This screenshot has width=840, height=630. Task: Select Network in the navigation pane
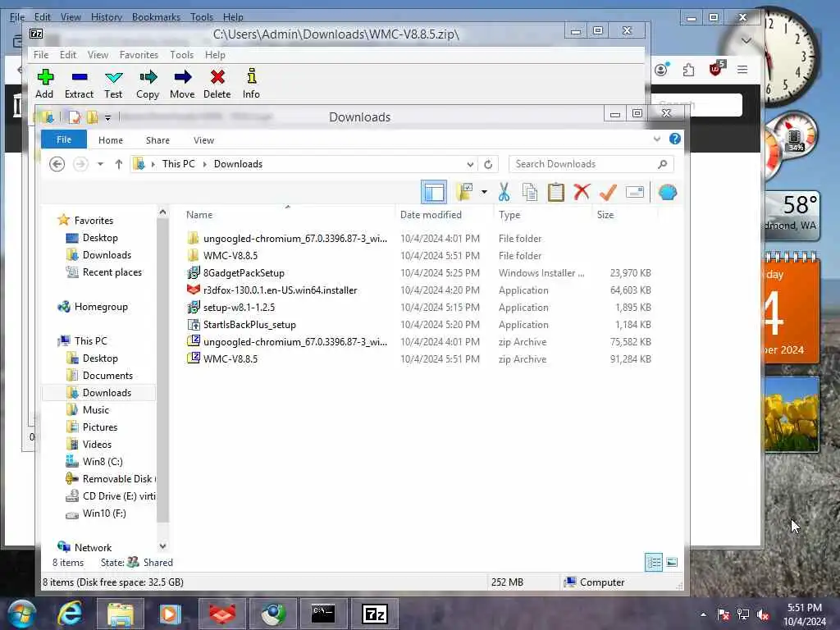click(x=93, y=547)
